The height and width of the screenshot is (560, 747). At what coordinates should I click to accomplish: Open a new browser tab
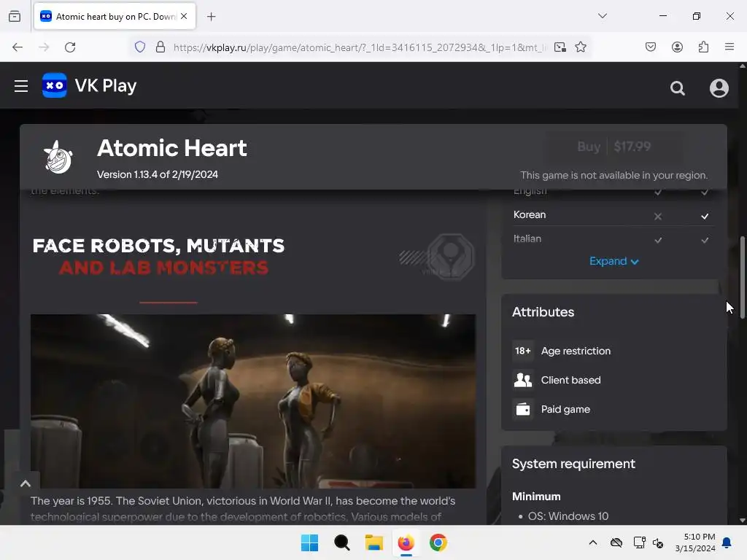coord(211,17)
